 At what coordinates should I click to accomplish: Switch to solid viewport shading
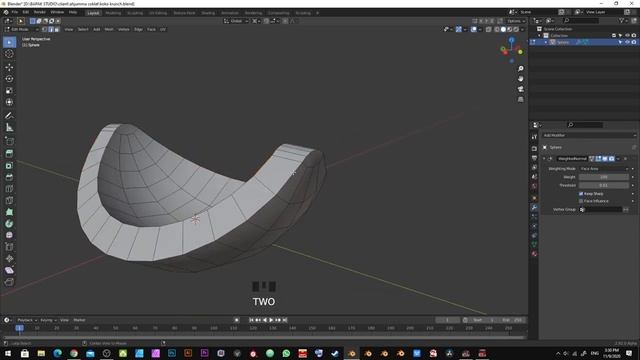point(503,29)
